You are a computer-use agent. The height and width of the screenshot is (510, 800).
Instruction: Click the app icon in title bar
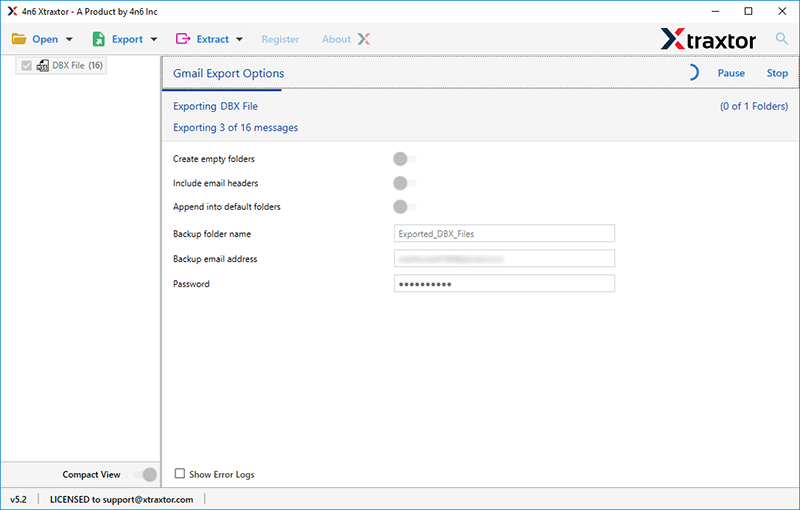coord(12,11)
